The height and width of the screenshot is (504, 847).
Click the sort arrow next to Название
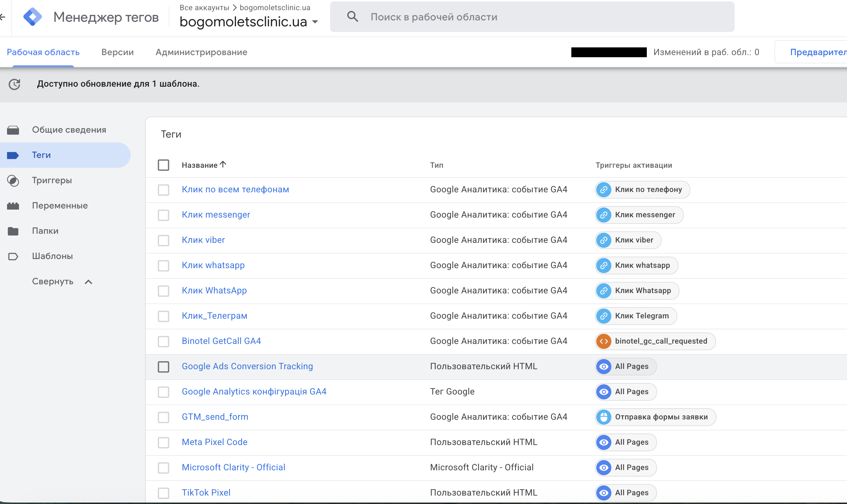[x=223, y=164]
